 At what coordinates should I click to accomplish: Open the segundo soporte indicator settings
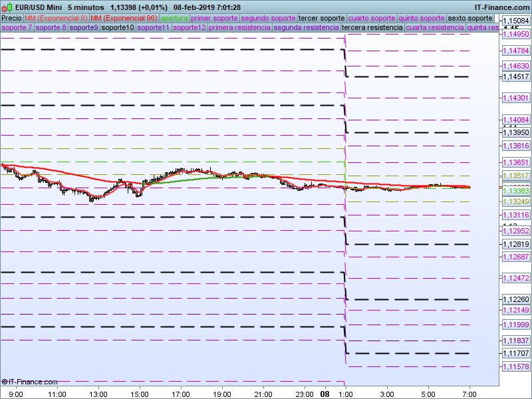pyautogui.click(x=268, y=18)
